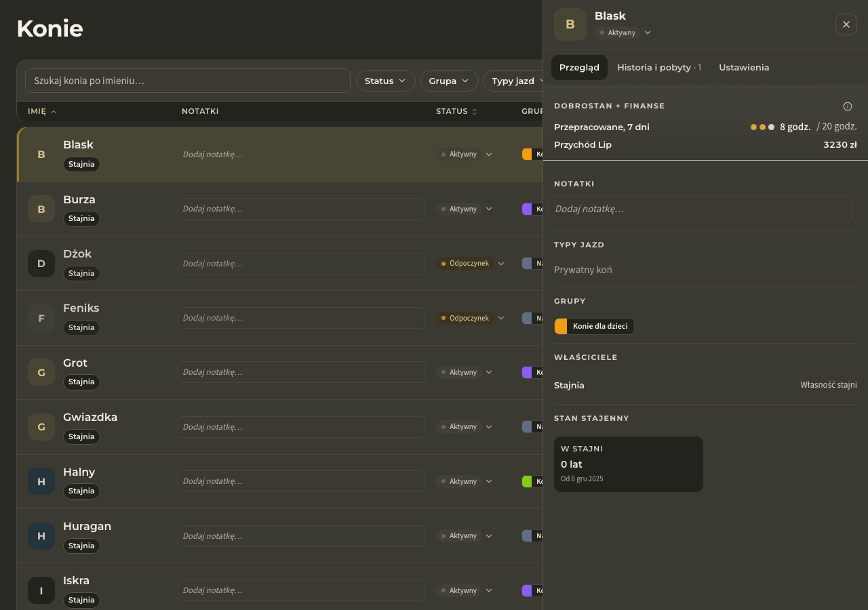Click the Dżok avatar letter icon
The width and height of the screenshot is (868, 610).
click(41, 264)
